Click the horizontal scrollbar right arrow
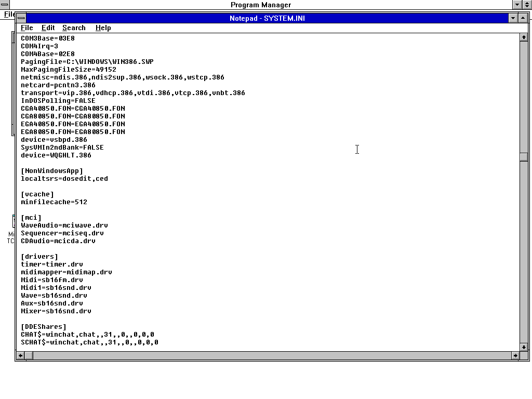Viewport: 532px width, 399px height. pyautogui.click(x=515, y=356)
